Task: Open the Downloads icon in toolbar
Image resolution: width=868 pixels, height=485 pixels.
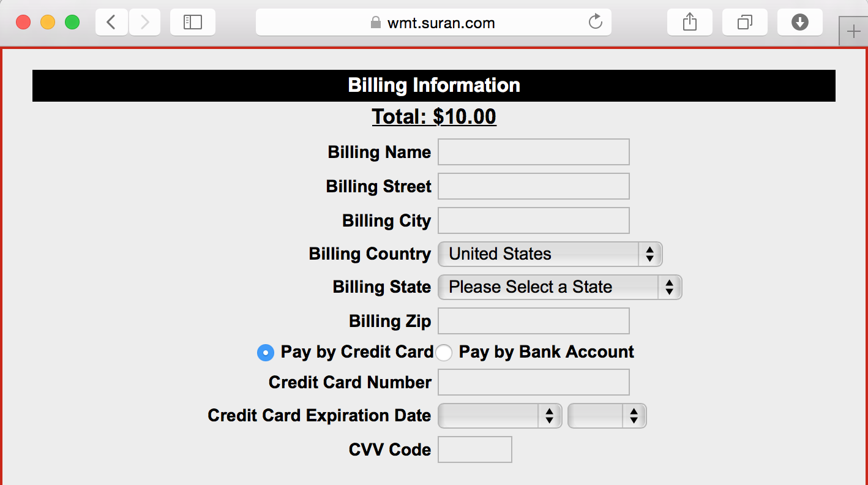Action: click(x=799, y=23)
